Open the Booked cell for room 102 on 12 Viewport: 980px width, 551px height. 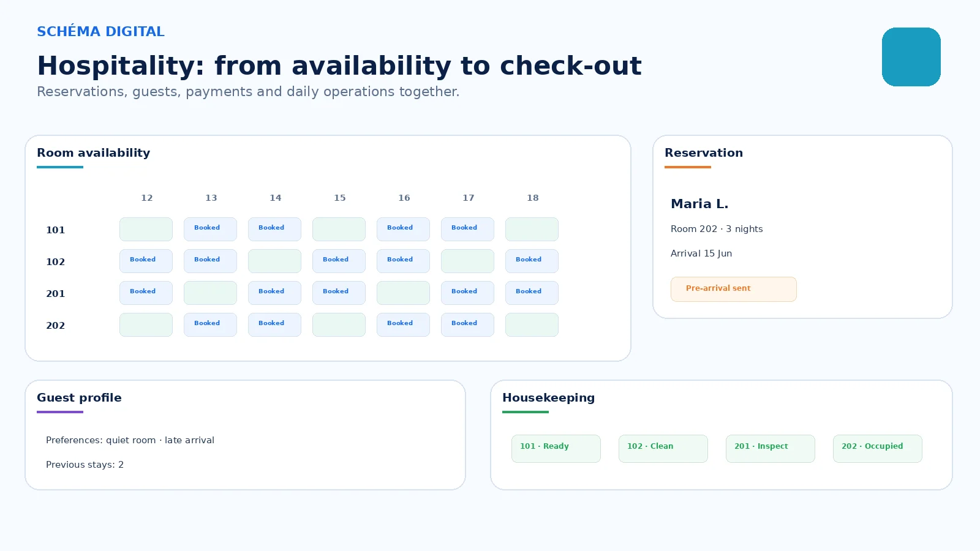click(x=146, y=261)
